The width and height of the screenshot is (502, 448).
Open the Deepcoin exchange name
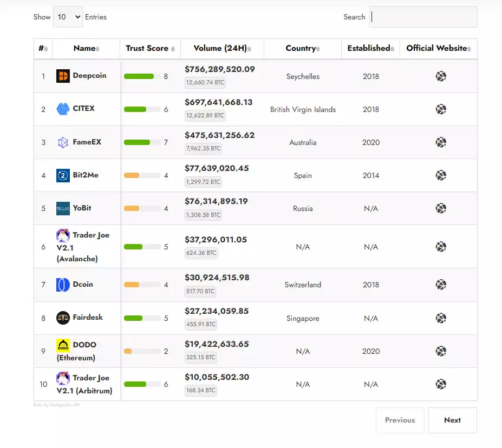pyautogui.click(x=90, y=76)
